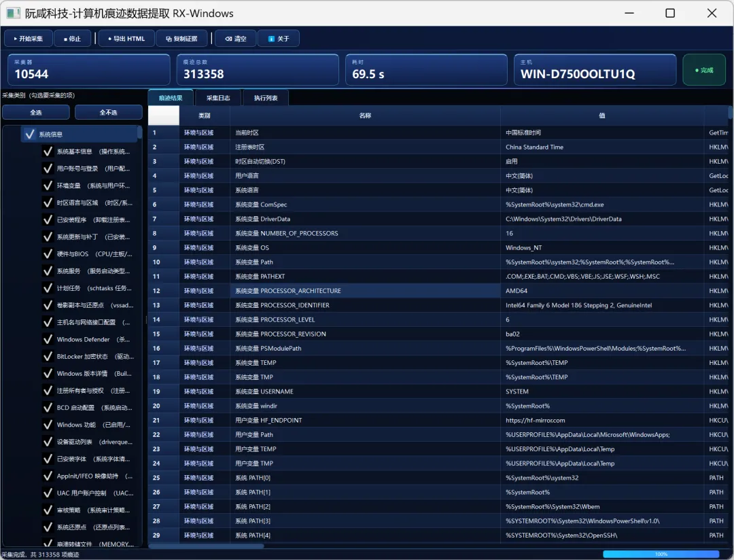Click the 主机 WIN-D750OOLTU1Q card
The image size is (734, 560).
click(595, 70)
